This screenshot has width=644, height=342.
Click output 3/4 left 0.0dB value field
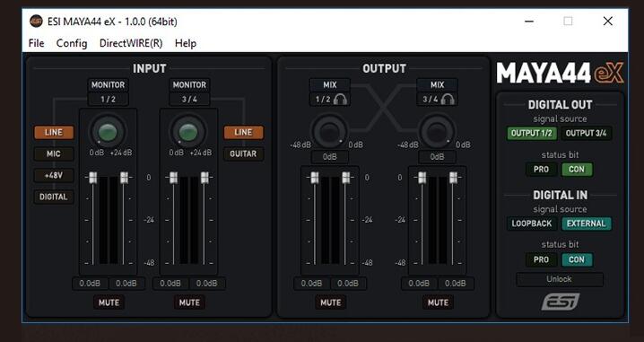pyautogui.click(x=420, y=284)
